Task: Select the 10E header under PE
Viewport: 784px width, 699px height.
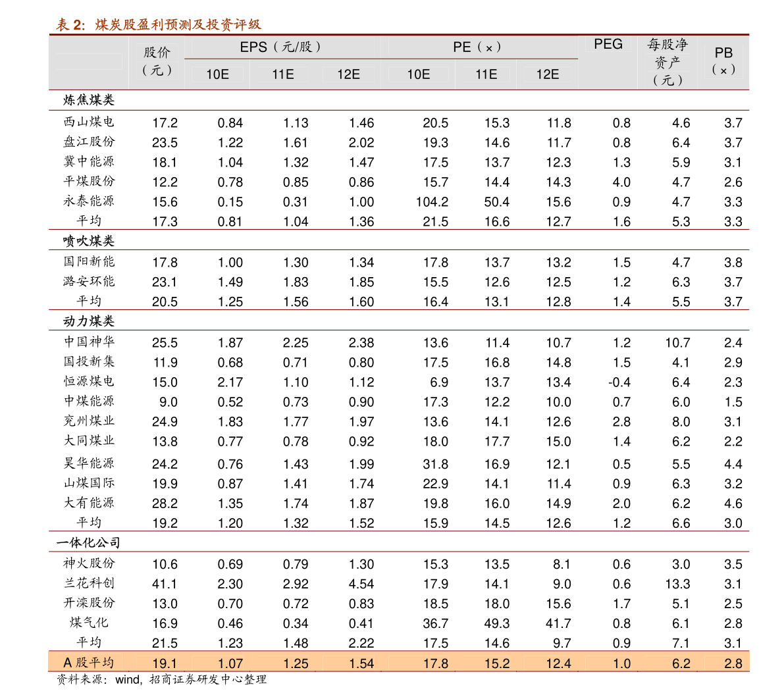Action: point(418,74)
